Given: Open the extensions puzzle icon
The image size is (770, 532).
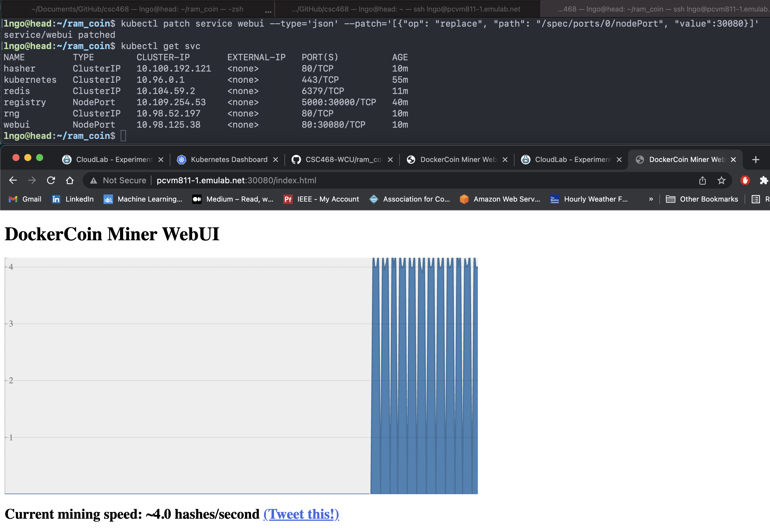Looking at the screenshot, I should tap(764, 180).
